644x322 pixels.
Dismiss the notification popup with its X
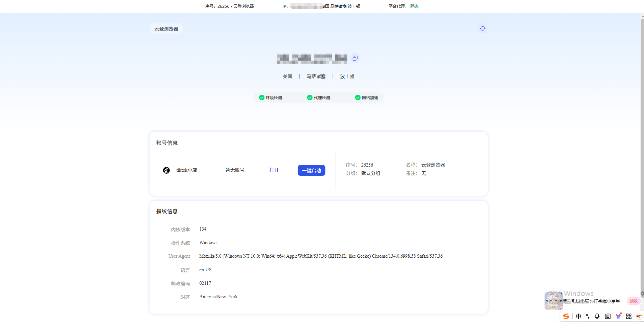click(642, 294)
